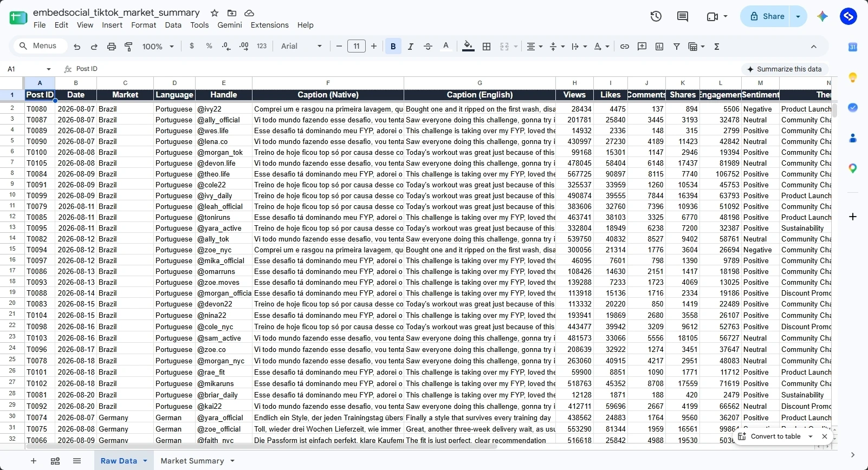This screenshot has height=470, width=868.
Task: Open comments panel icon
Action: coord(683,16)
